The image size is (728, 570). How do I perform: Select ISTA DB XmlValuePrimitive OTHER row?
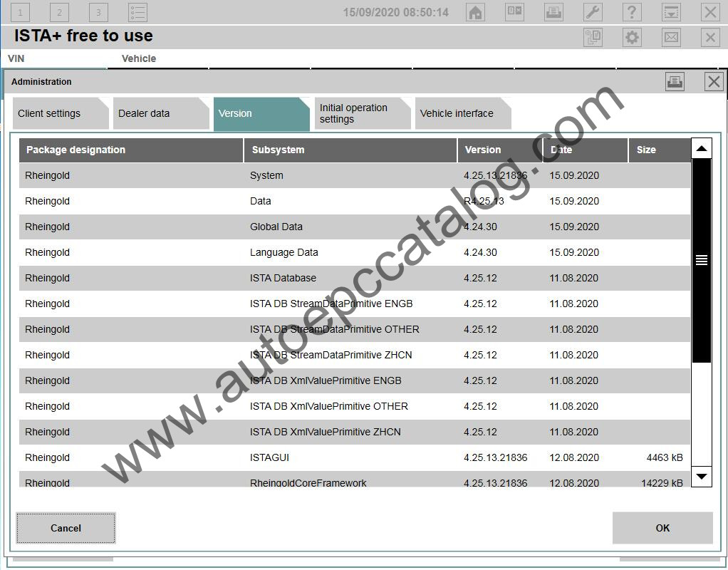(355, 406)
